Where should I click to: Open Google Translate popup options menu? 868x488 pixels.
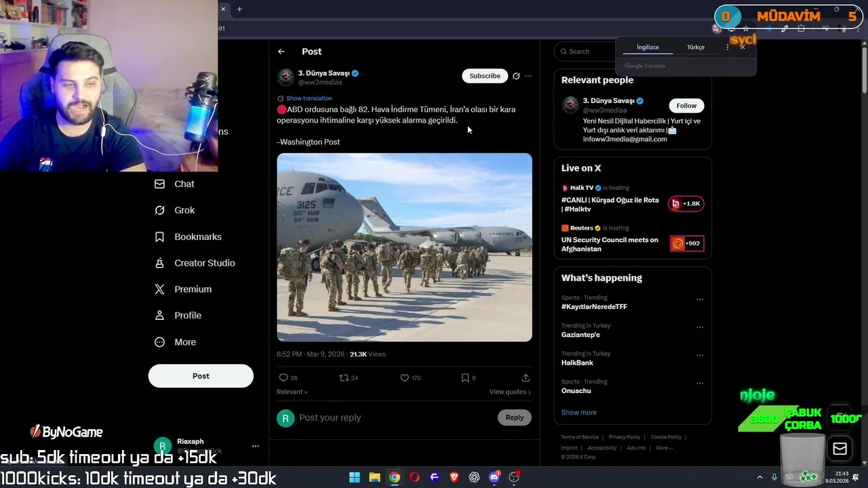click(x=728, y=47)
